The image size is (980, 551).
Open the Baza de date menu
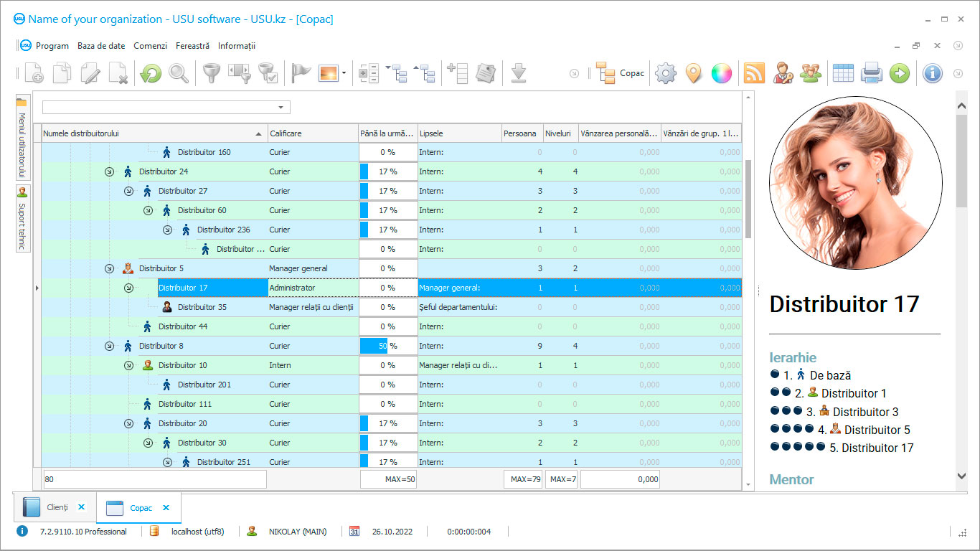click(x=101, y=46)
